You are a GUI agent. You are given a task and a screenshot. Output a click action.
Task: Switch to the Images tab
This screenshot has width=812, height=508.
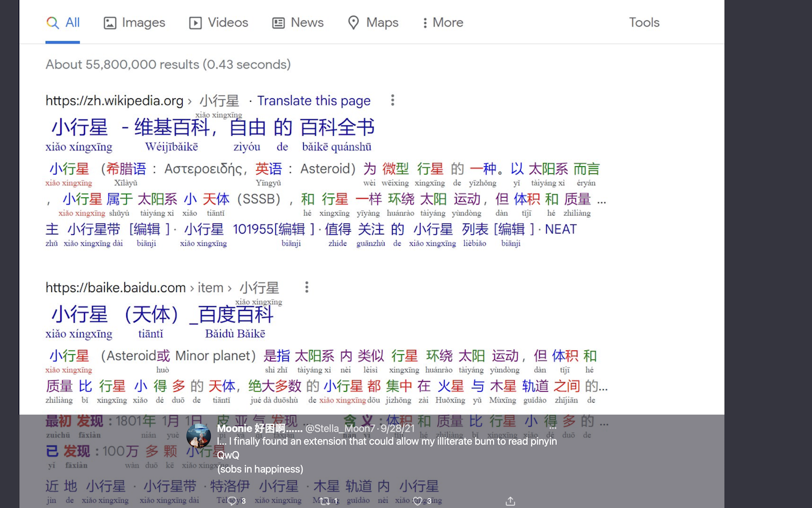pos(134,22)
